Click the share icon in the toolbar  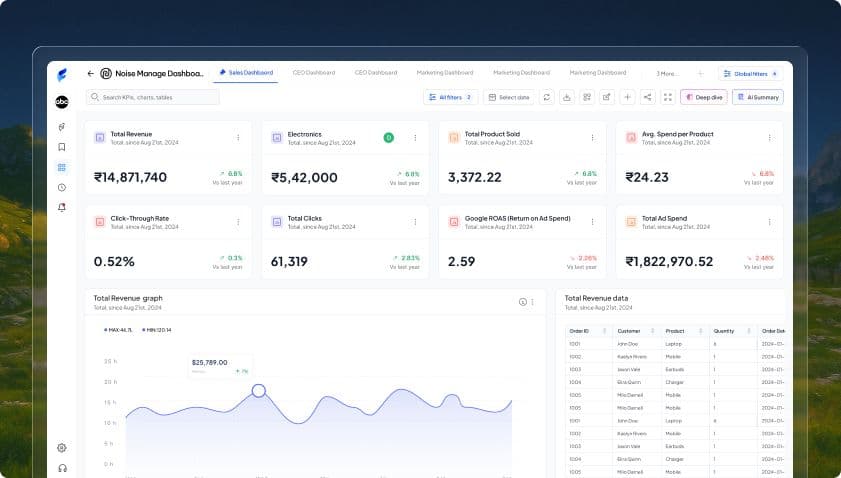tap(647, 97)
